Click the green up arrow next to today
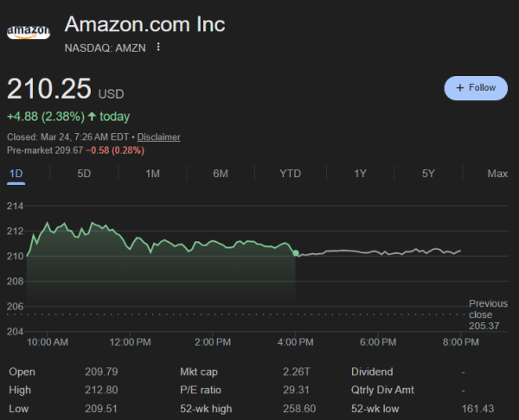The width and height of the screenshot is (519, 420). (92, 117)
